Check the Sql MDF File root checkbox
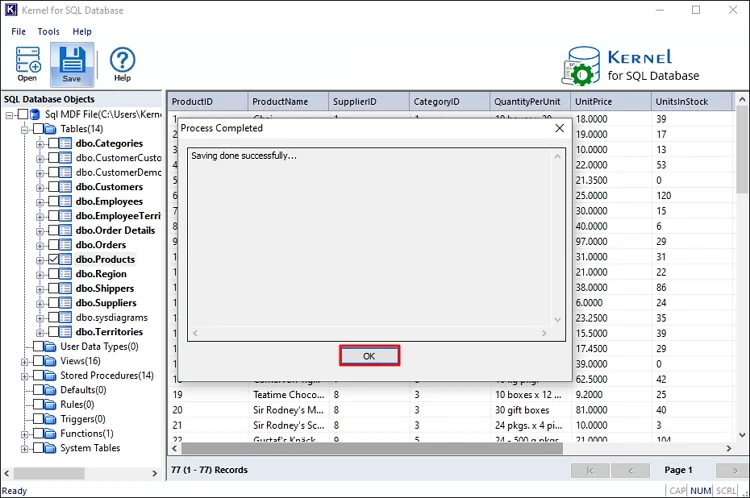750x498 pixels. click(23, 114)
